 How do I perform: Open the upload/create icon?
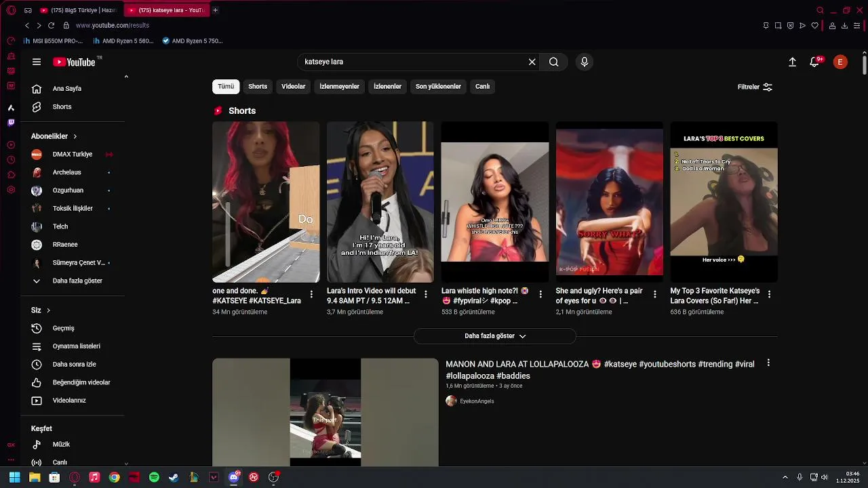[x=792, y=62]
